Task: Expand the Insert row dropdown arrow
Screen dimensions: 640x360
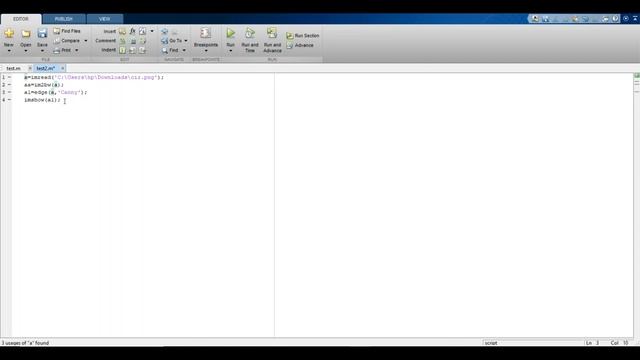Action: coord(152,31)
